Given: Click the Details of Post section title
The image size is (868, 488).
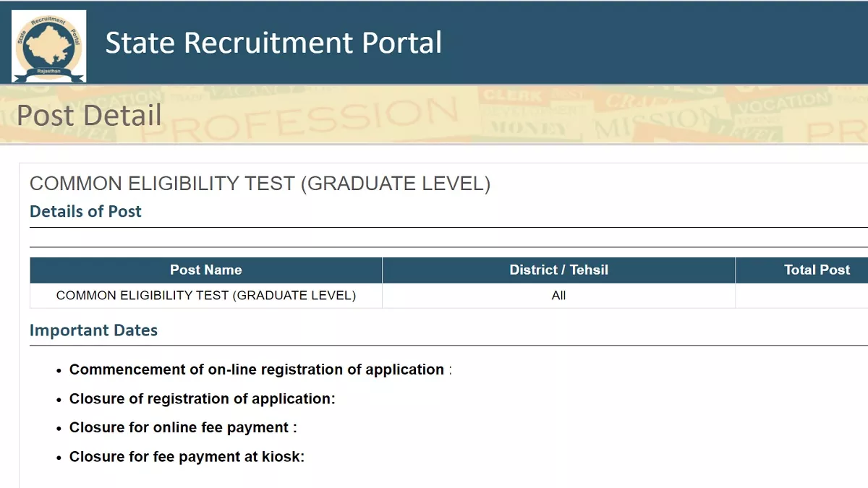Looking at the screenshot, I should 85,211.
